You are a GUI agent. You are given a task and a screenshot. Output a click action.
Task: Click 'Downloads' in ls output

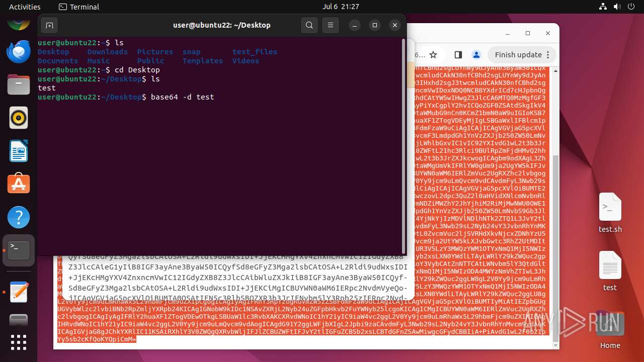[107, 51]
